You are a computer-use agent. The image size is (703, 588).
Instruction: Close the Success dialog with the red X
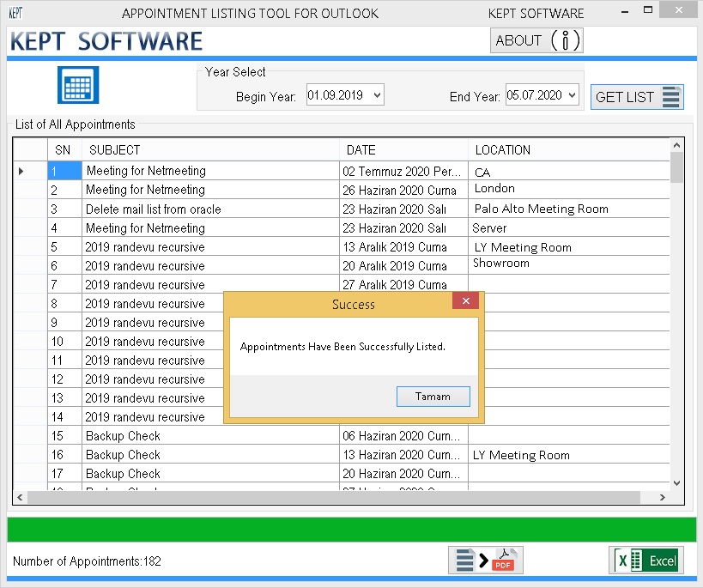point(466,300)
